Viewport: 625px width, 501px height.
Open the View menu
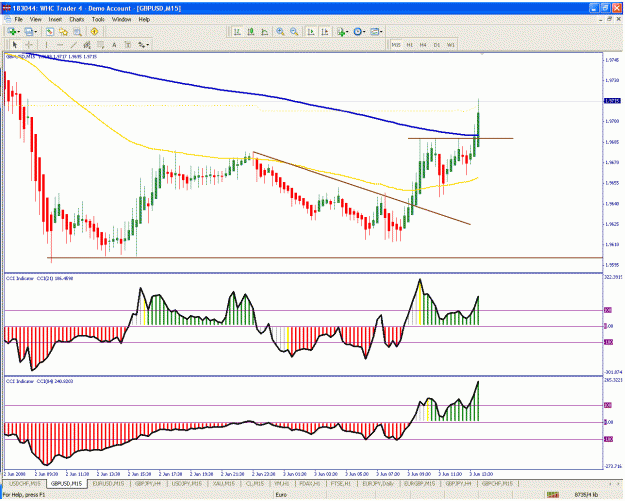pos(35,19)
